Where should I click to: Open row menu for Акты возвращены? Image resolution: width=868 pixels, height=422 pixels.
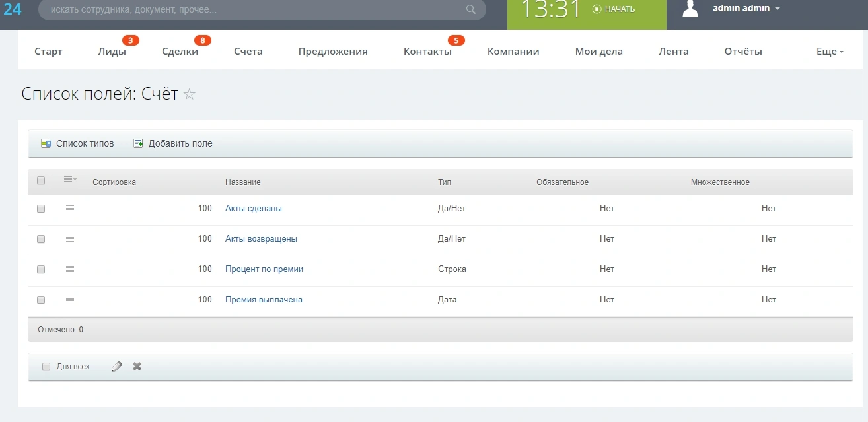pyautogui.click(x=70, y=239)
